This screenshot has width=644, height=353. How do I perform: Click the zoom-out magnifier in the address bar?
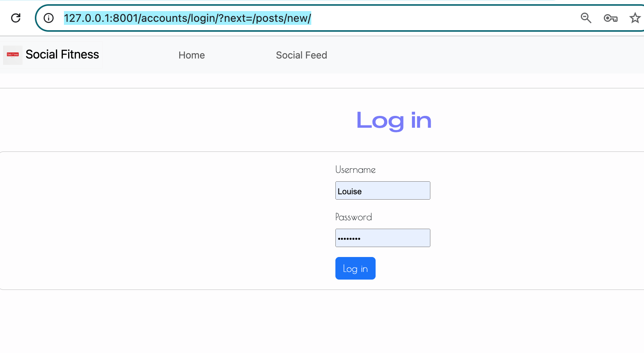[x=586, y=18]
